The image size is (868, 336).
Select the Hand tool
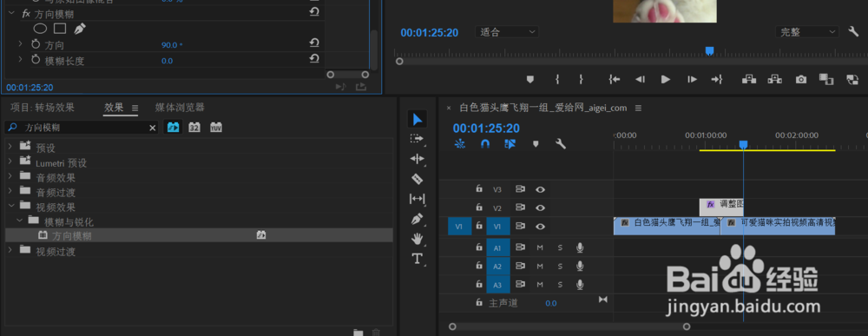(x=418, y=239)
